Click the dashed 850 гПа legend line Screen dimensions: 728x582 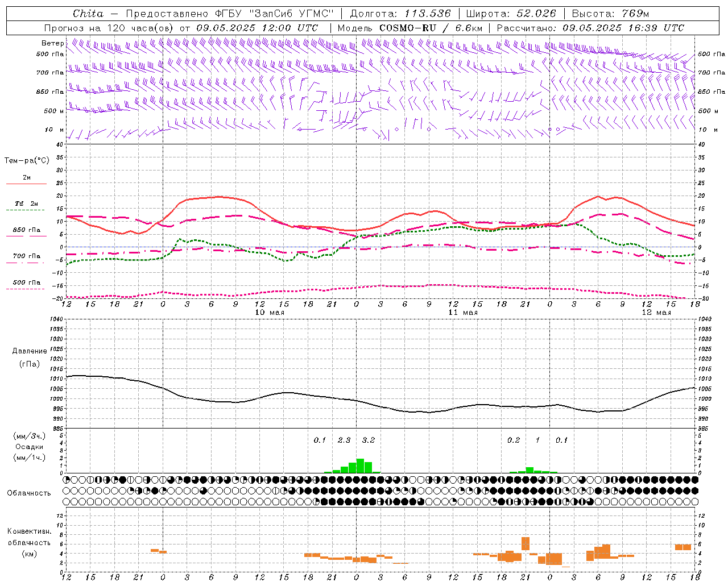[26, 236]
